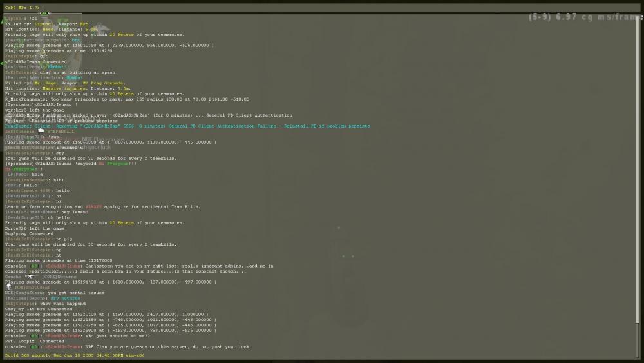Image resolution: width=644 pixels, height=363 pixels.
Task: Click the "Inmate 4859: hello" chat line
Action: point(37,191)
